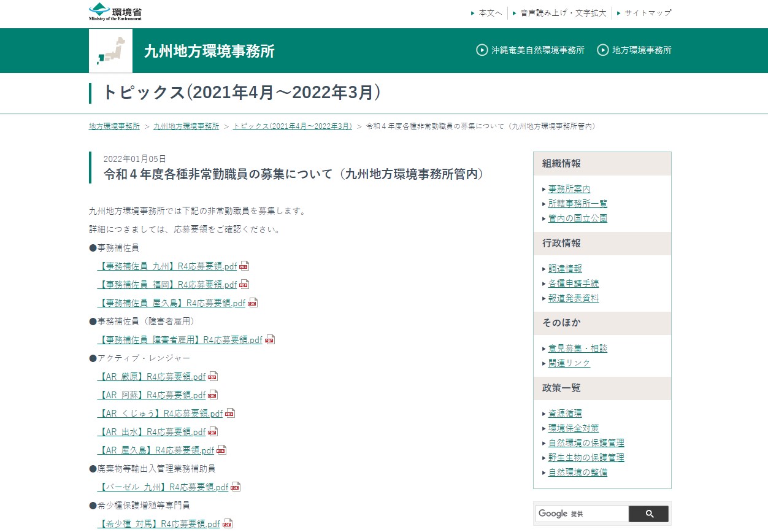Viewport: 768px width, 532px height.
Task: Click the Google search magnifier button
Action: 648,514
